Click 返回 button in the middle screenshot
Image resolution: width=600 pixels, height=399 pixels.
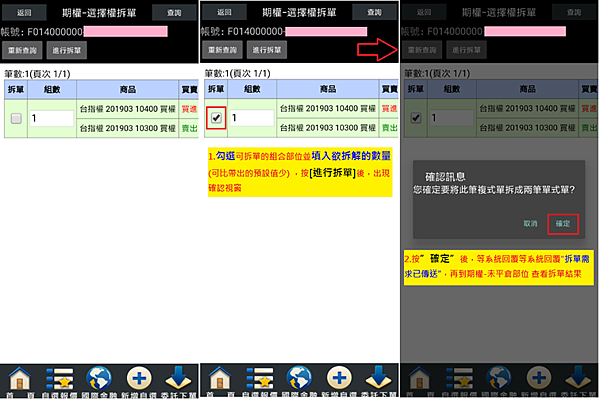point(224,12)
